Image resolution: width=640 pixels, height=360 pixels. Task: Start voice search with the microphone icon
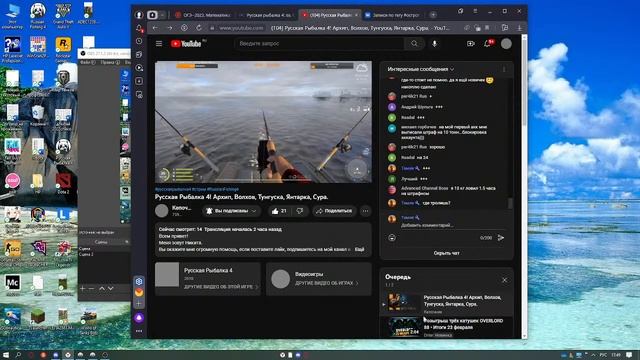(434, 44)
